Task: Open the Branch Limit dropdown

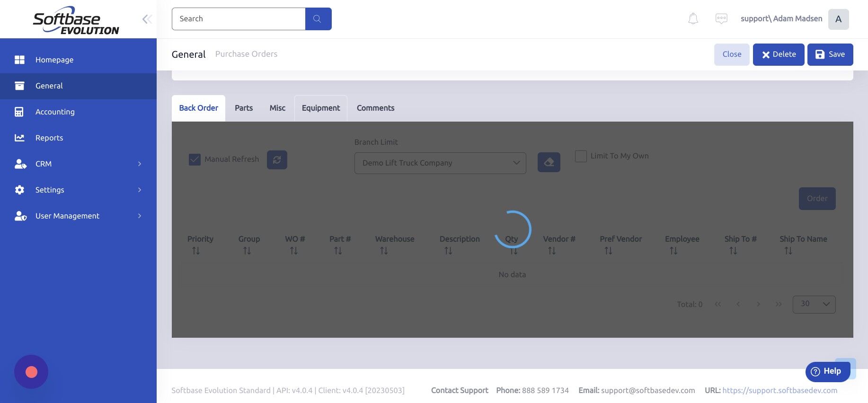Action: pos(440,163)
